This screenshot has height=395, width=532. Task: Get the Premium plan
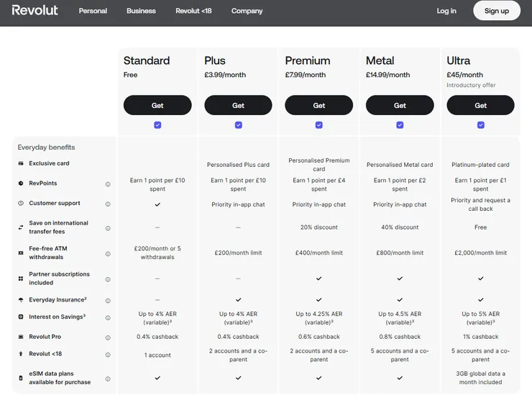click(x=319, y=105)
